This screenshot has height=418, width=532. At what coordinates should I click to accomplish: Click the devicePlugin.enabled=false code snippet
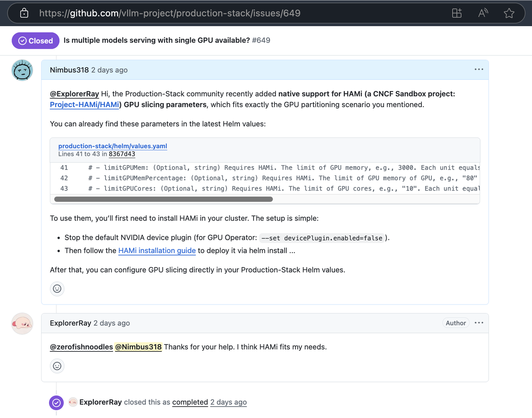pos(322,238)
